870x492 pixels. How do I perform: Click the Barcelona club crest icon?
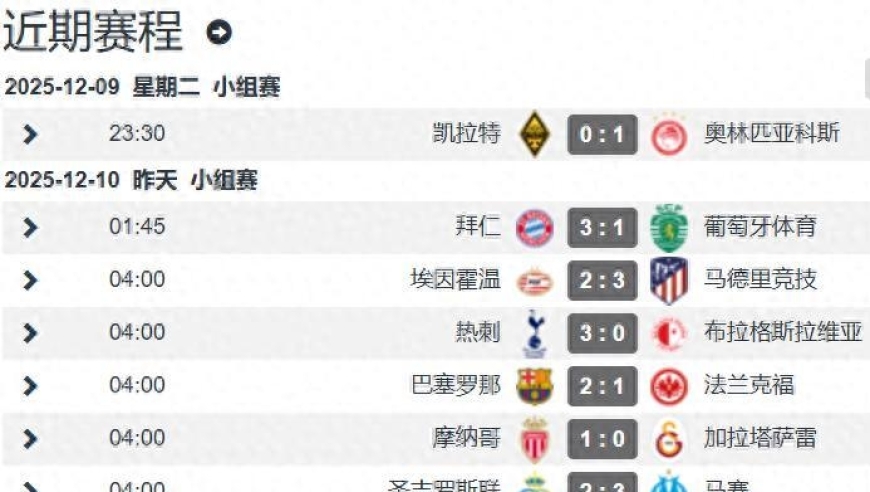coord(534,385)
